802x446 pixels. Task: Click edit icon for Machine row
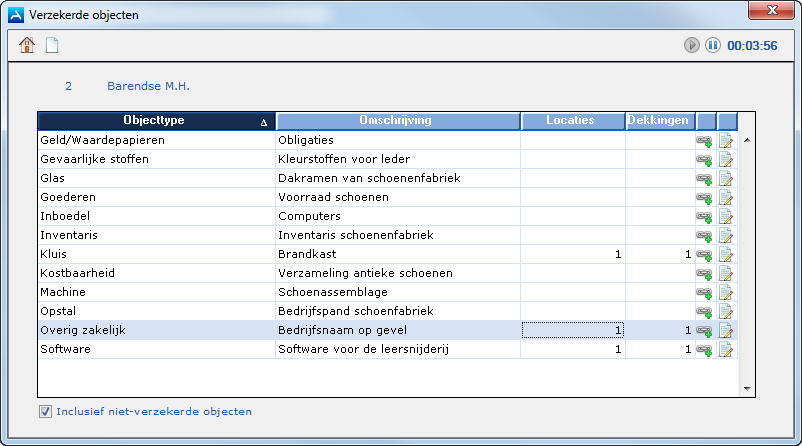[726, 293]
